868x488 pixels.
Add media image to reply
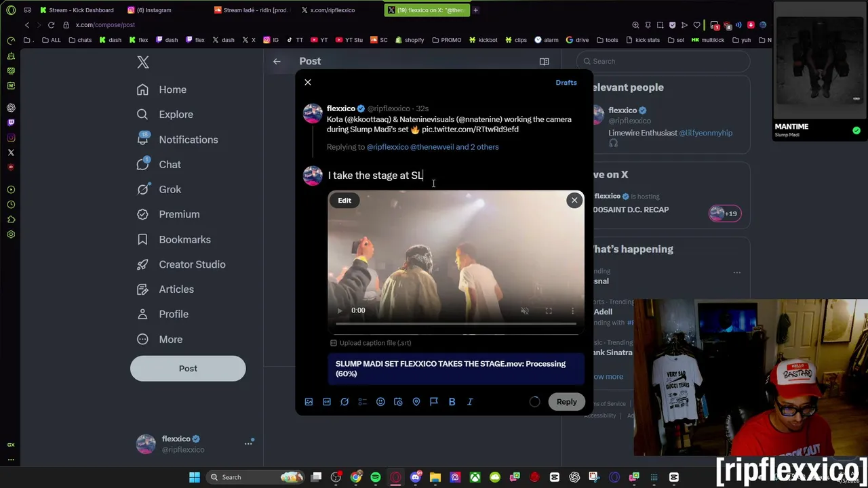tap(309, 402)
